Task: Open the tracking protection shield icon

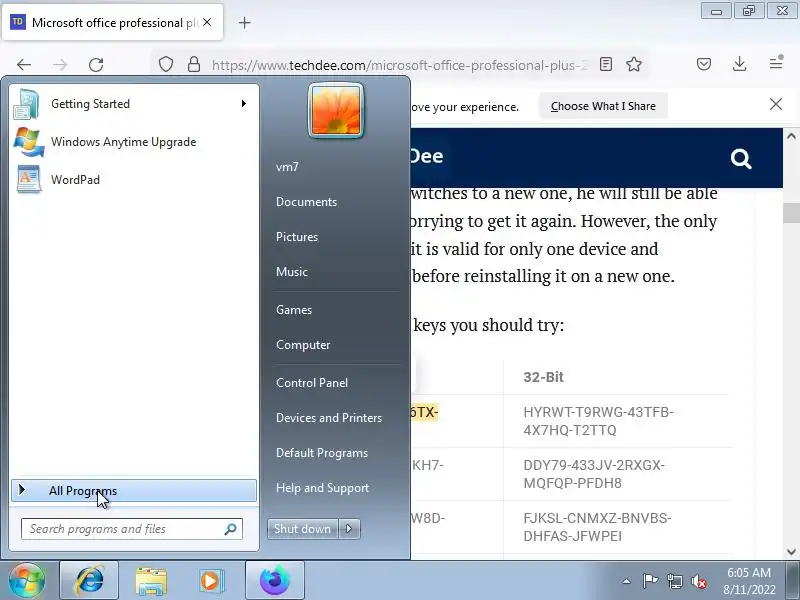Action: tap(166, 64)
